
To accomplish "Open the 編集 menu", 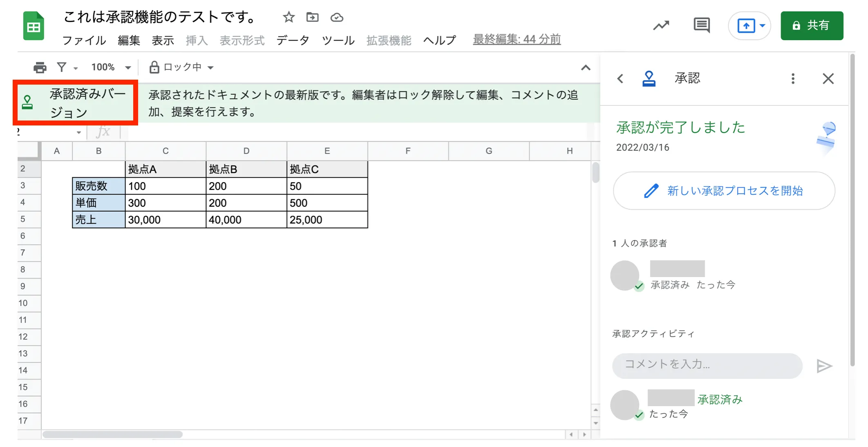I will pyautogui.click(x=129, y=40).
